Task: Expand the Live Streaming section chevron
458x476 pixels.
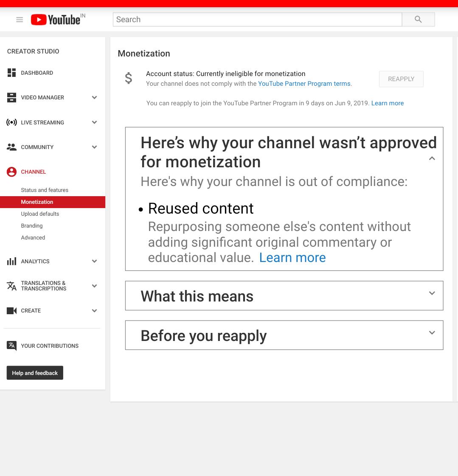Action: [x=94, y=122]
